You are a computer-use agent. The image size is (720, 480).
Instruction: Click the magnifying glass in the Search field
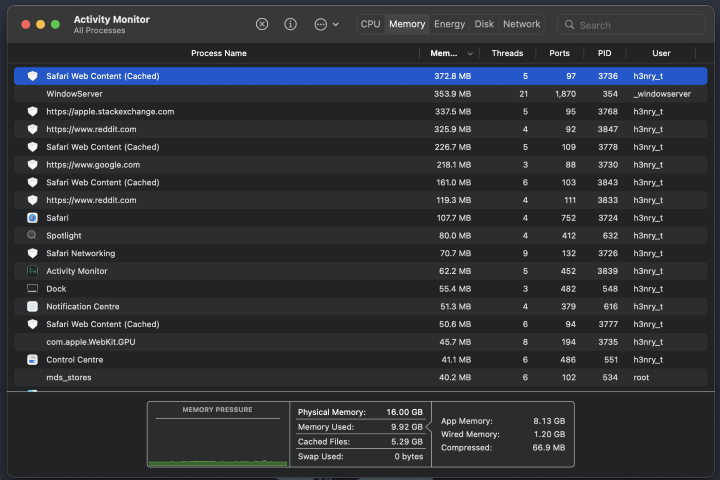569,25
